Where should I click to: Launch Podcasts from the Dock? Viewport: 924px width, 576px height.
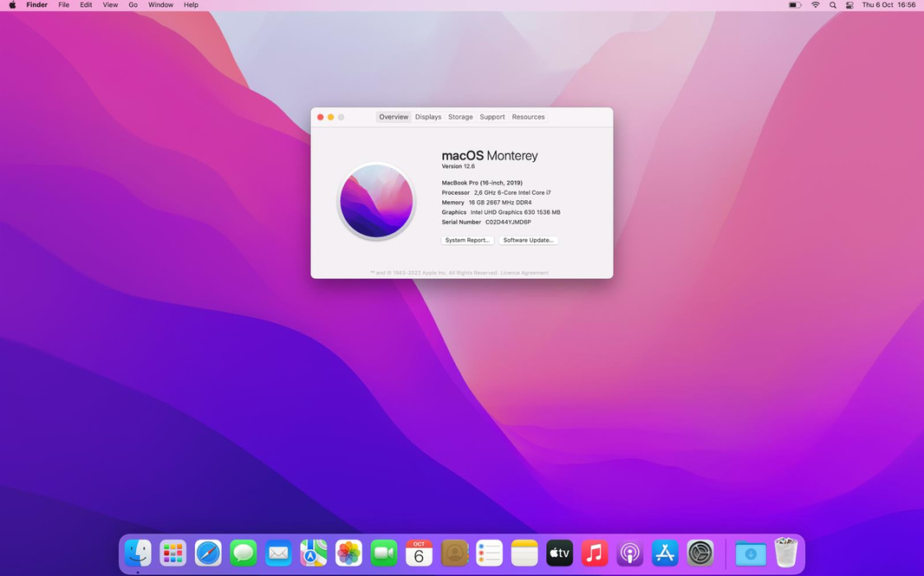click(x=630, y=553)
